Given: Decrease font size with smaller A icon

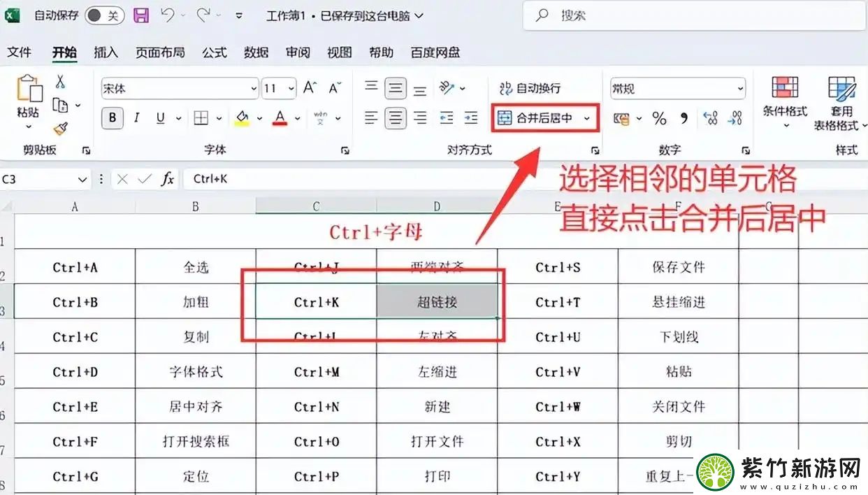Looking at the screenshot, I should pyautogui.click(x=335, y=88).
